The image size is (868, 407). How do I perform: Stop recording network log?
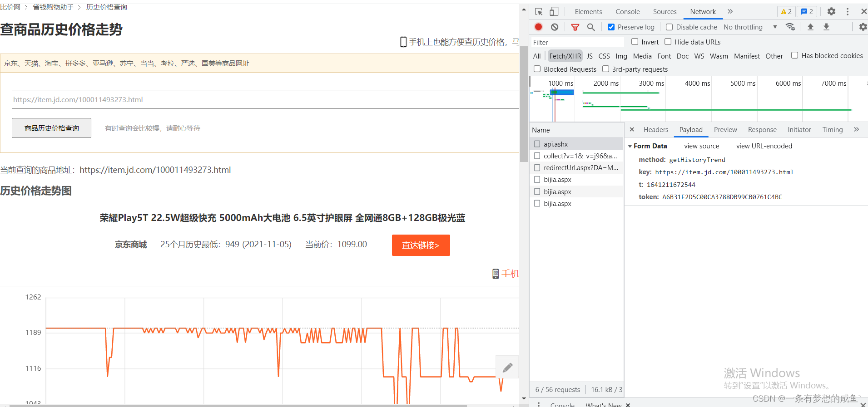[x=539, y=27]
